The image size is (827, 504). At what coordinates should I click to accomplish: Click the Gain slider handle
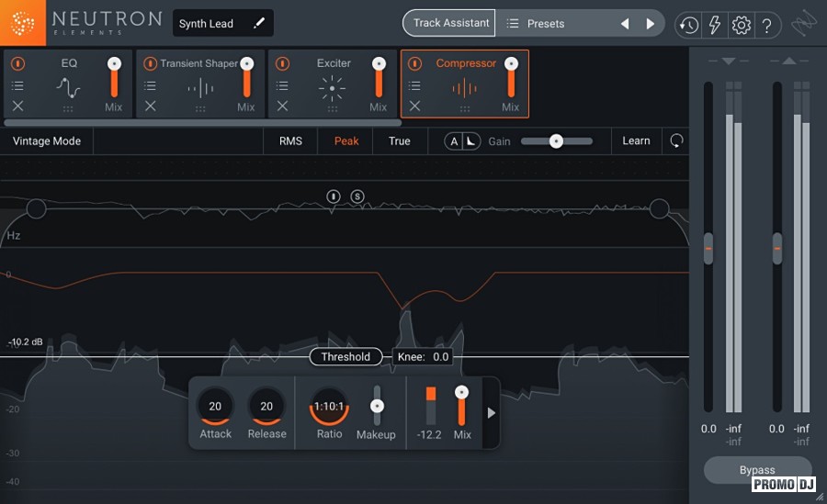[x=556, y=141]
